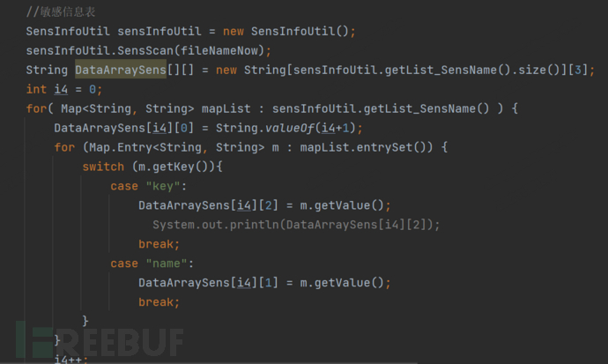The width and height of the screenshot is (608, 364).
Task: Click the highlighted DataArraySens variable declaration
Action: pos(121,70)
